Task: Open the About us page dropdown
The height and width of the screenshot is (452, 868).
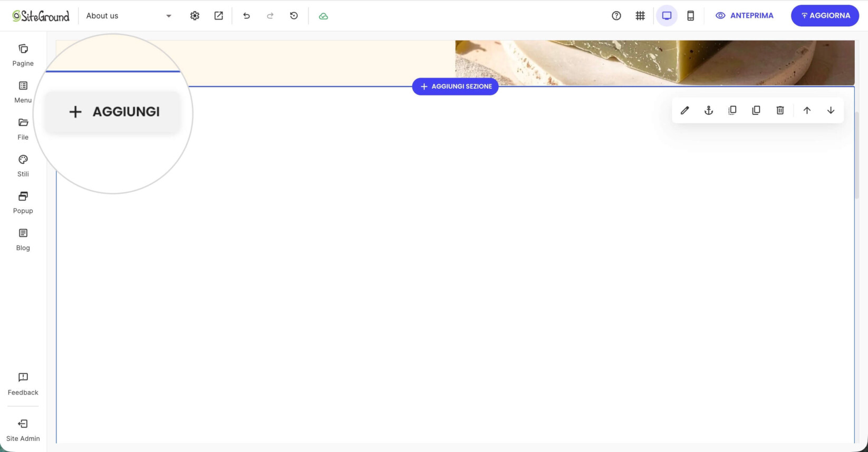Action: (129, 16)
